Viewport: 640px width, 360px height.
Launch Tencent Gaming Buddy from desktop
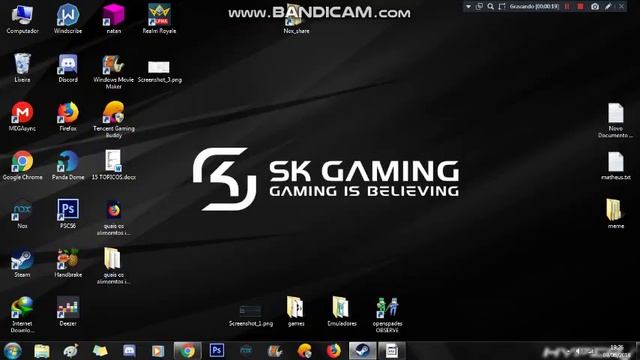tap(113, 120)
